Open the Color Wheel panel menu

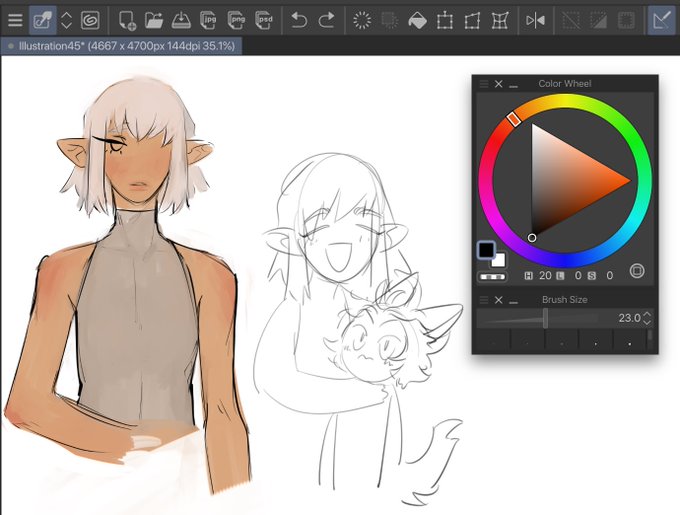[484, 84]
